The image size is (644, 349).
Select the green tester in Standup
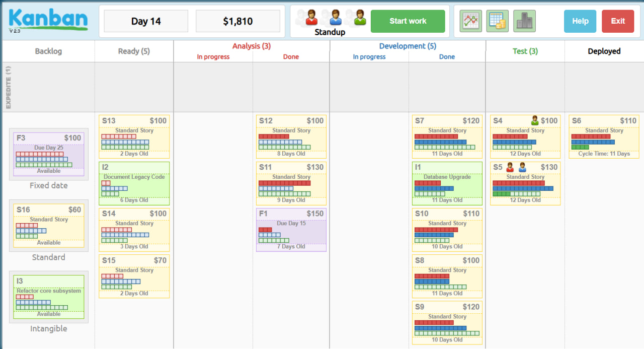coord(360,17)
